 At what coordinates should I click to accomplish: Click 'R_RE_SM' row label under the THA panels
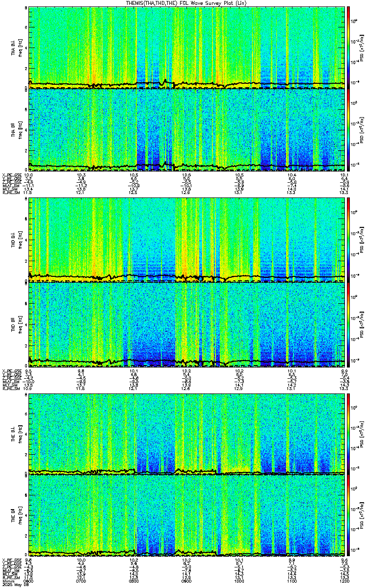click(x=10, y=193)
